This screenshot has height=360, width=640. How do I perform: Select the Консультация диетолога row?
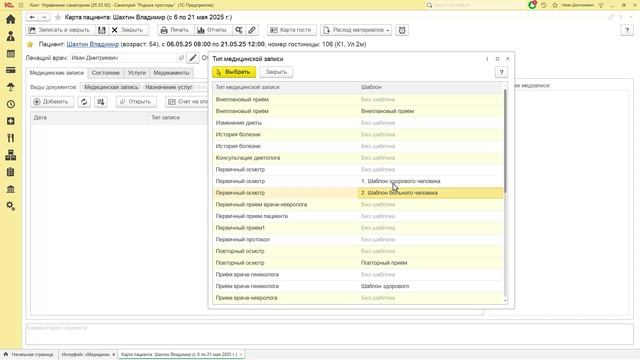[358, 158]
